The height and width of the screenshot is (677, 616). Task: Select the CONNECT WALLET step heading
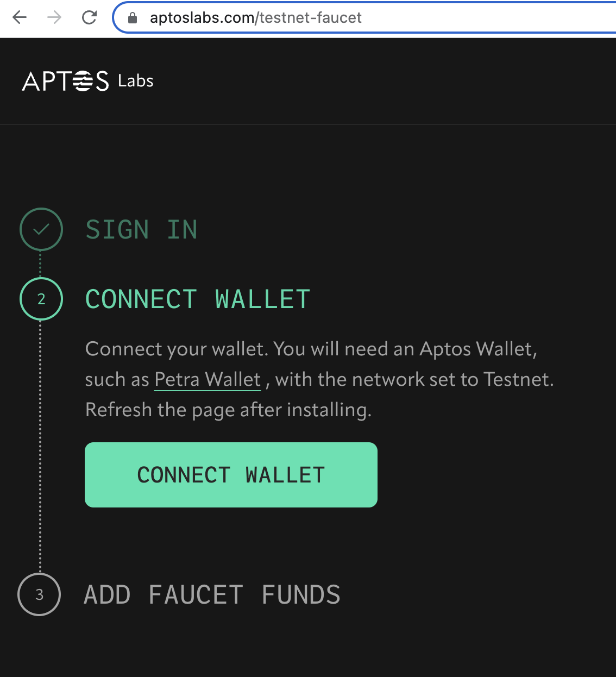[198, 299]
